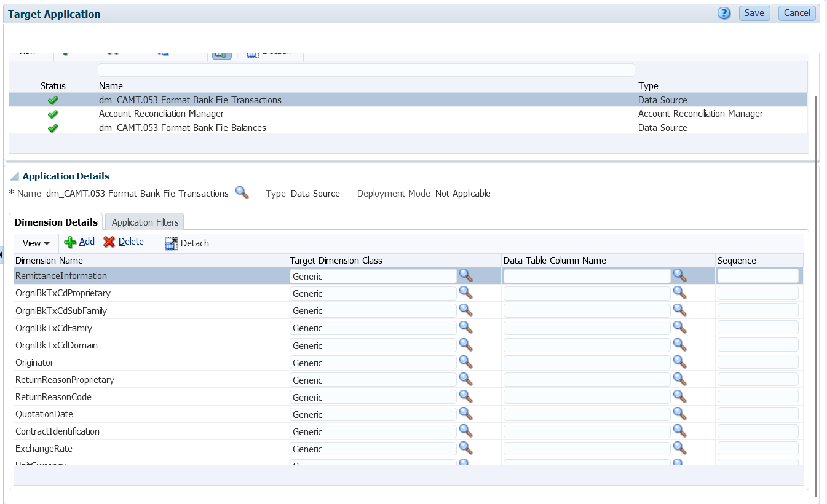
Task: Open Target Dimension Class lookup for RemittanceInformation
Action: point(466,275)
